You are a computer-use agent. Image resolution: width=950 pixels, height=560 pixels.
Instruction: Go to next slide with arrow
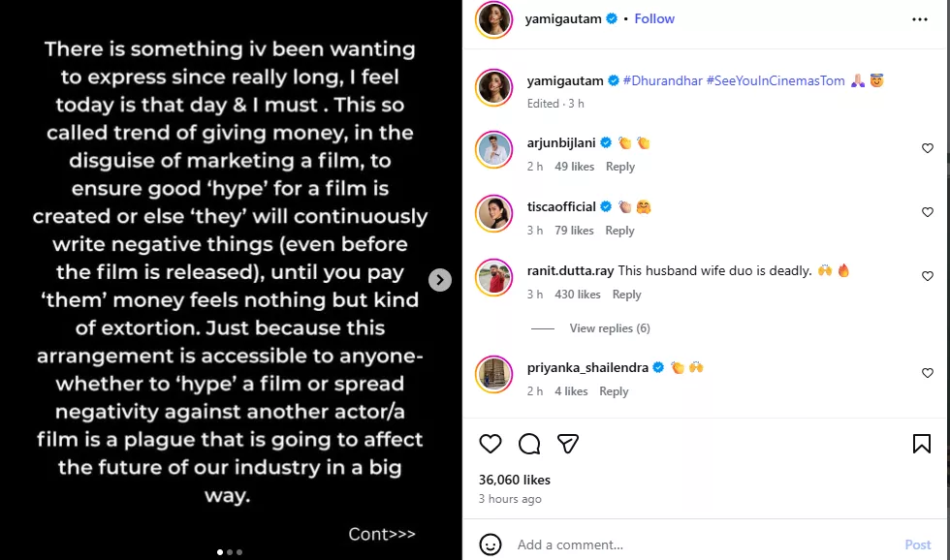click(x=440, y=280)
